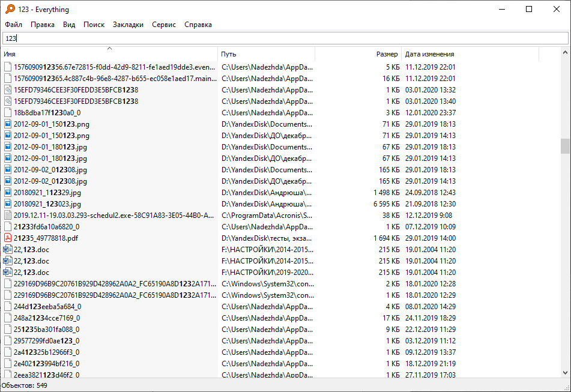Sort results by the Размер column header
The width and height of the screenshot is (571, 392).
point(358,54)
